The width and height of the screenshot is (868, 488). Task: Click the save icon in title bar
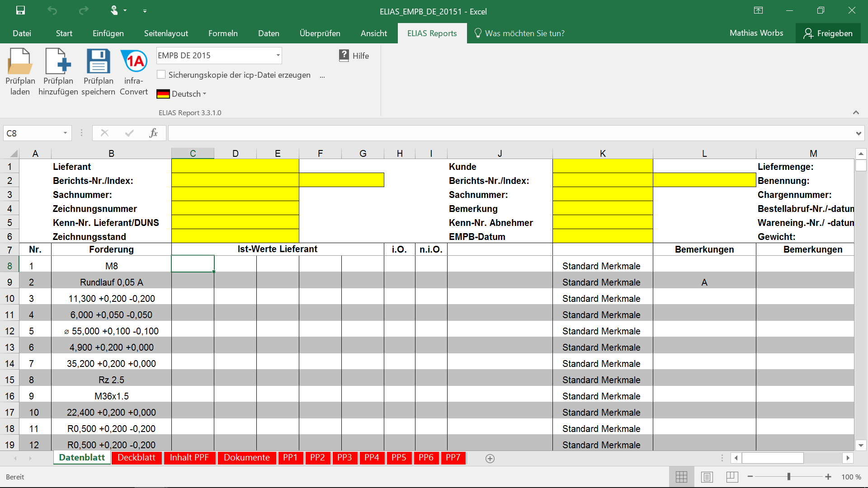pos(20,10)
